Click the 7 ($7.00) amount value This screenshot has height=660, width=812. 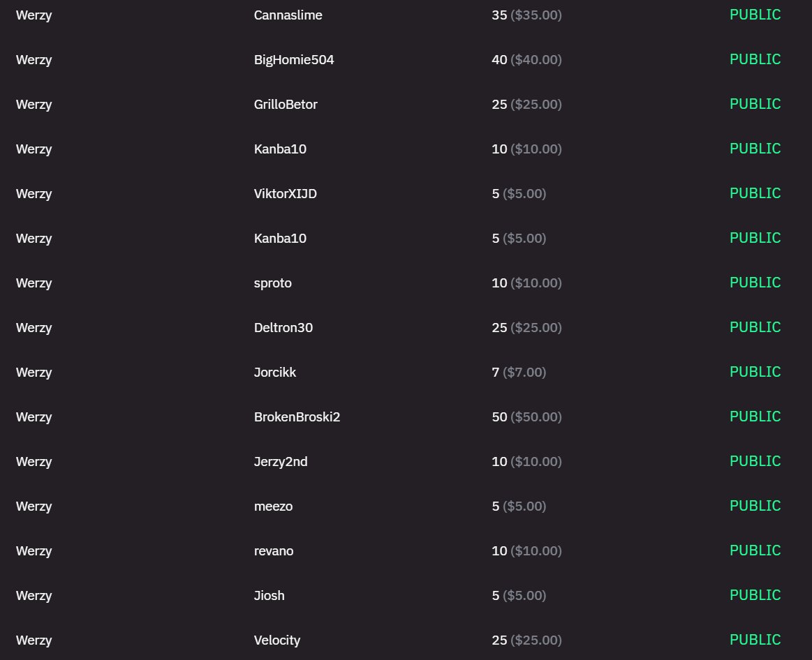[519, 372]
